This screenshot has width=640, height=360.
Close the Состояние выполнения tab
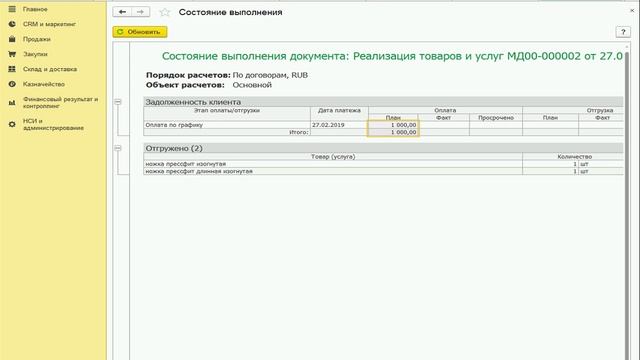(x=632, y=11)
